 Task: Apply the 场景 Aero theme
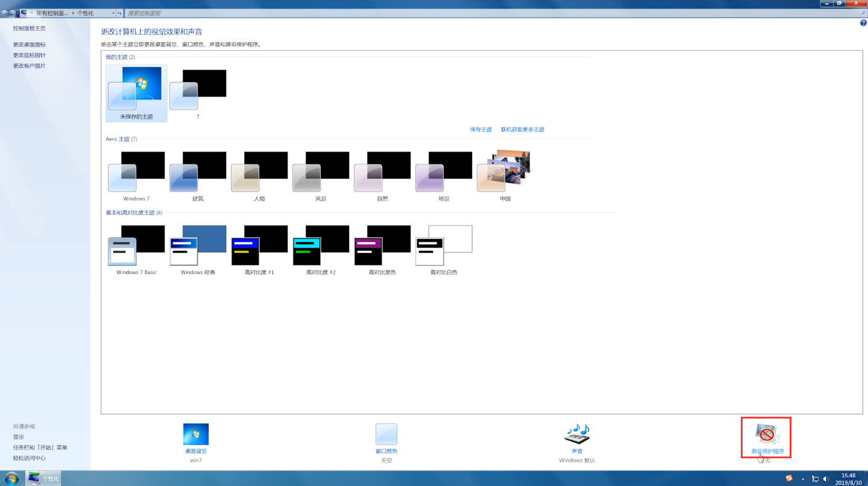[x=444, y=176]
